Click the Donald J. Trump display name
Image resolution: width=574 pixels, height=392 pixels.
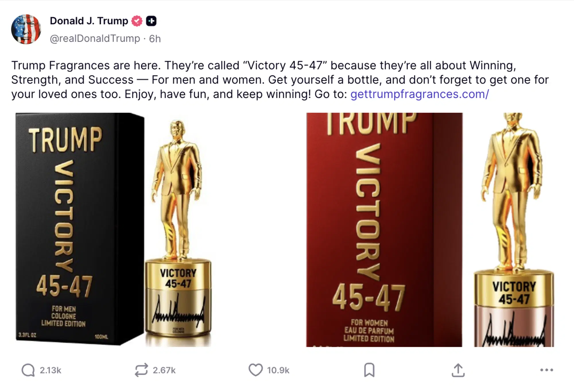pyautogui.click(x=89, y=21)
